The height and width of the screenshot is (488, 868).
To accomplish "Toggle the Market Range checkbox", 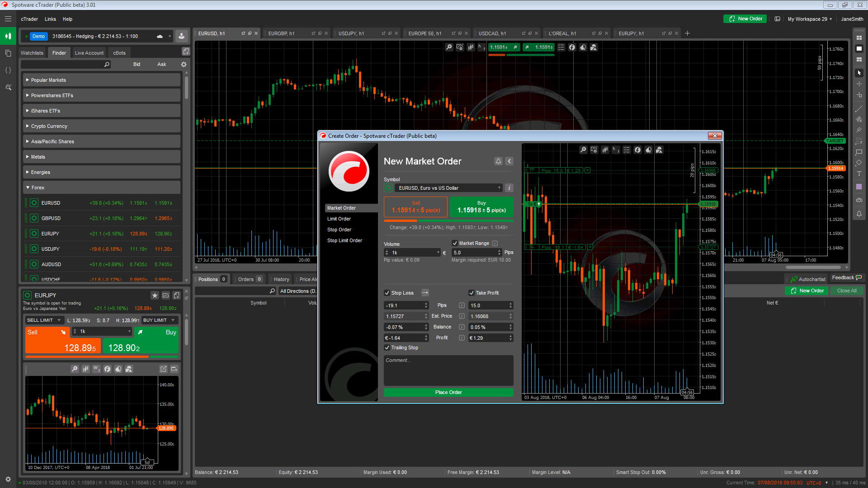I will (x=455, y=243).
